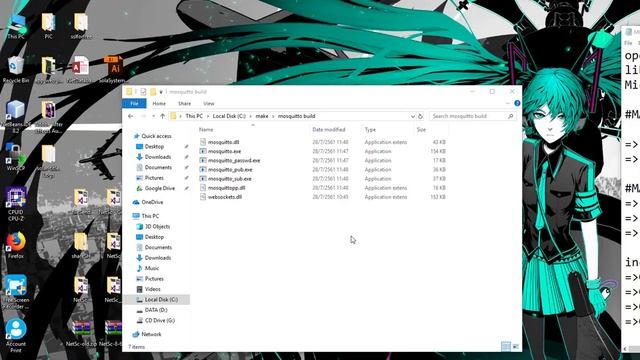Screen dimensions: 640x360
Task: Switch to large icons view in status bar
Action: [516, 347]
